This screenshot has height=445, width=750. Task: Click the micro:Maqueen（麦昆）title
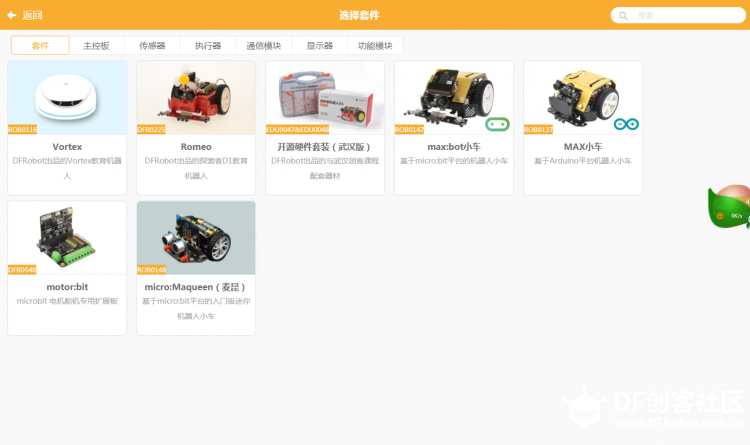[x=196, y=287]
